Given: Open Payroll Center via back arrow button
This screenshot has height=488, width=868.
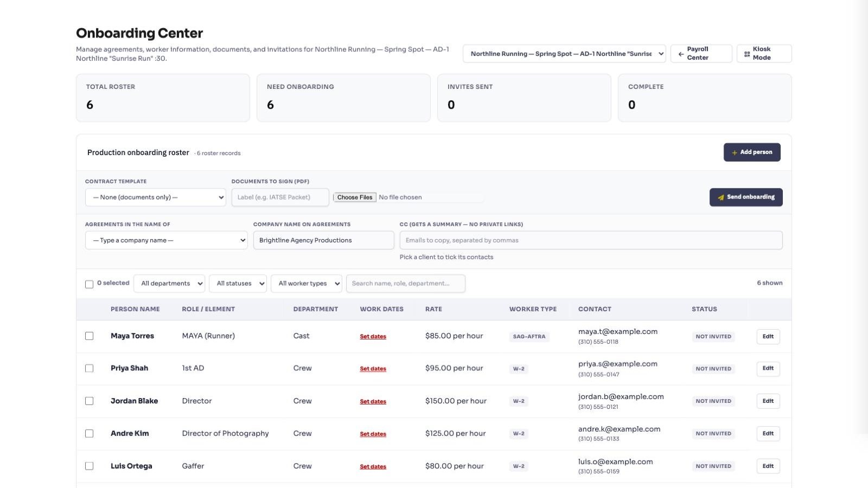Looking at the screenshot, I should 701,53.
